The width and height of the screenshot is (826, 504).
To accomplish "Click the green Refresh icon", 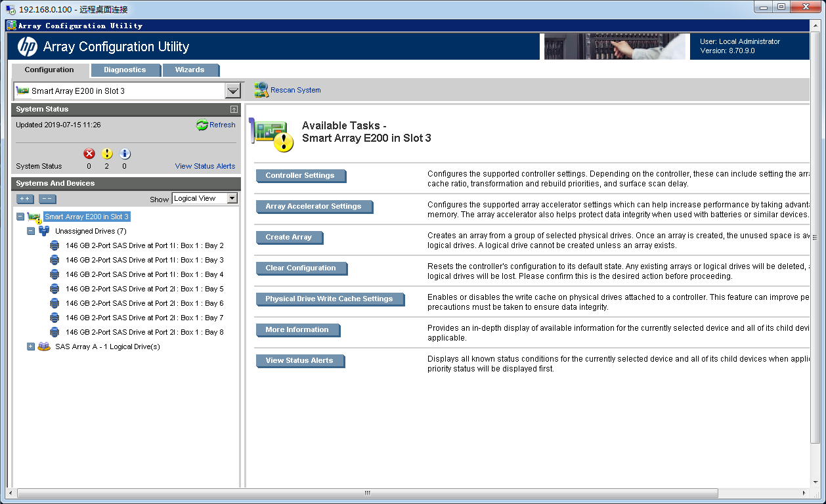I will pyautogui.click(x=202, y=125).
